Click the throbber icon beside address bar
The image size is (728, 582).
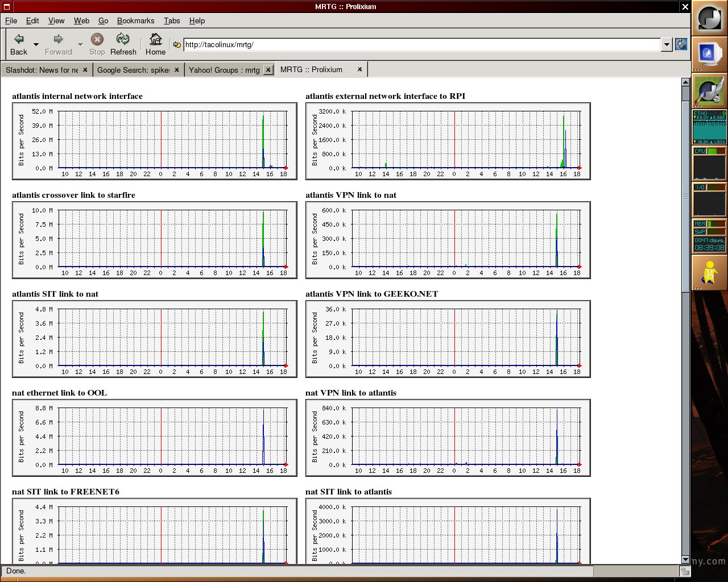(681, 44)
